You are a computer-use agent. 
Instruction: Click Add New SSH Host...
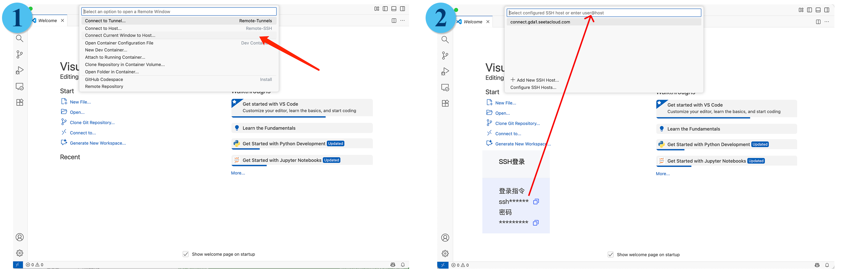(537, 80)
